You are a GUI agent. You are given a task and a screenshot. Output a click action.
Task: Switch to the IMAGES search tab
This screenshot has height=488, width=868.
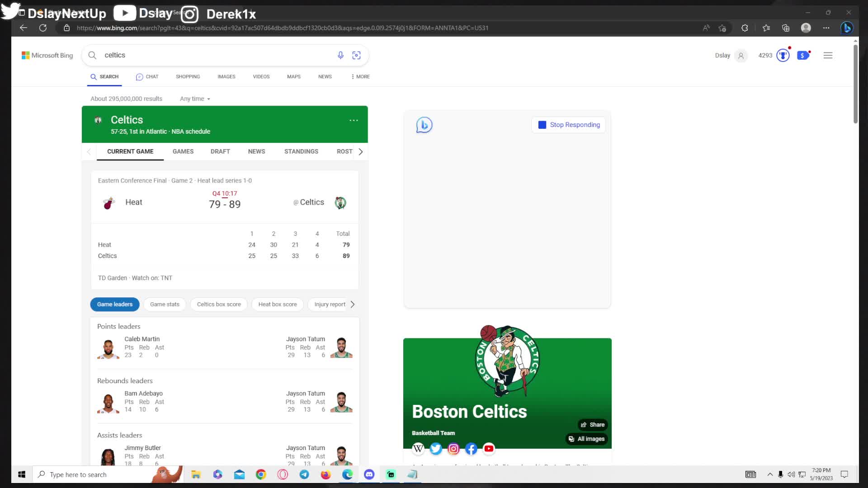226,77
